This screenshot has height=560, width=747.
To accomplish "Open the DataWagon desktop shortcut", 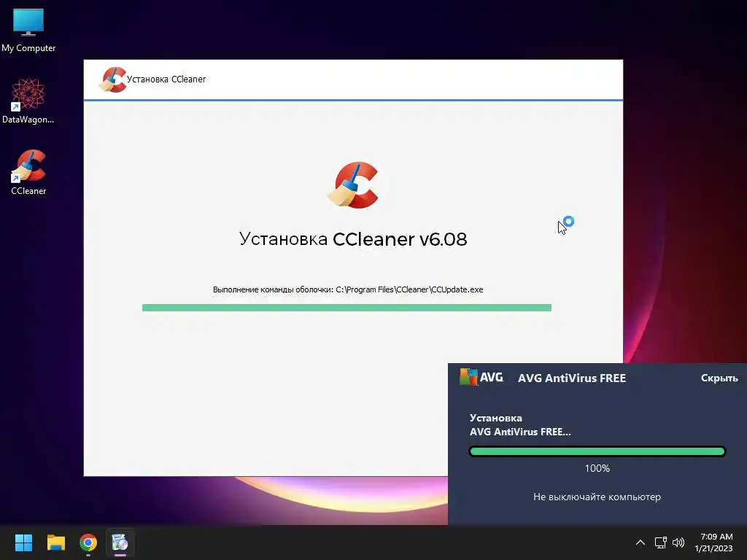I will (28, 101).
